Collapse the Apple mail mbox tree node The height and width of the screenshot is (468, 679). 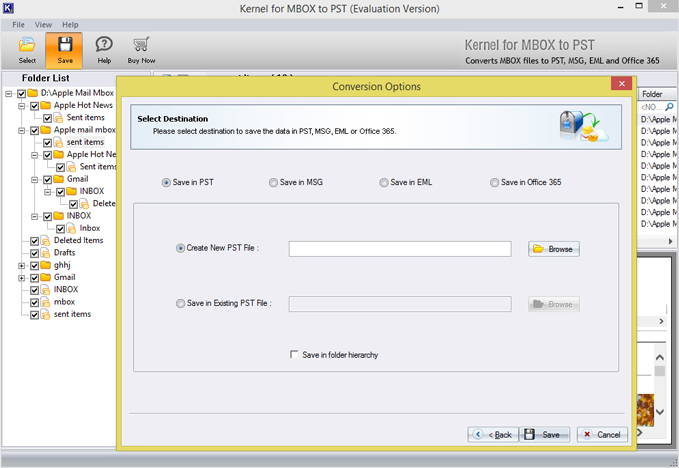click(21, 130)
